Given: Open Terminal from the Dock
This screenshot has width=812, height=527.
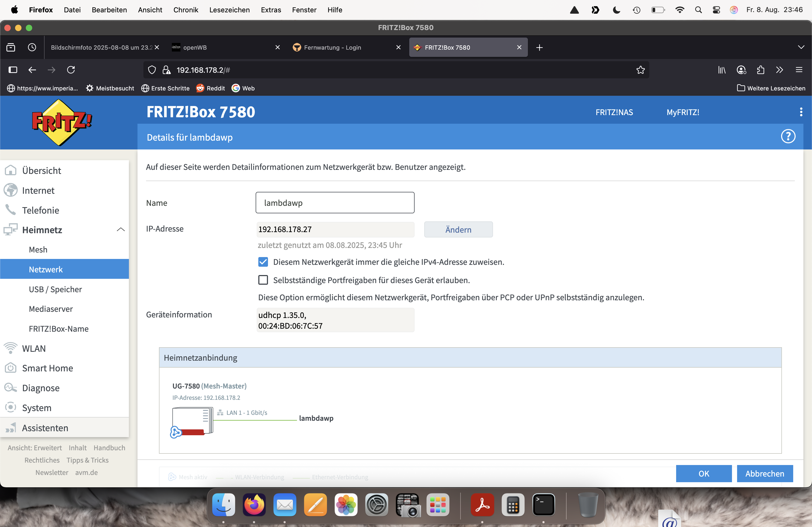Looking at the screenshot, I should click(x=543, y=505).
